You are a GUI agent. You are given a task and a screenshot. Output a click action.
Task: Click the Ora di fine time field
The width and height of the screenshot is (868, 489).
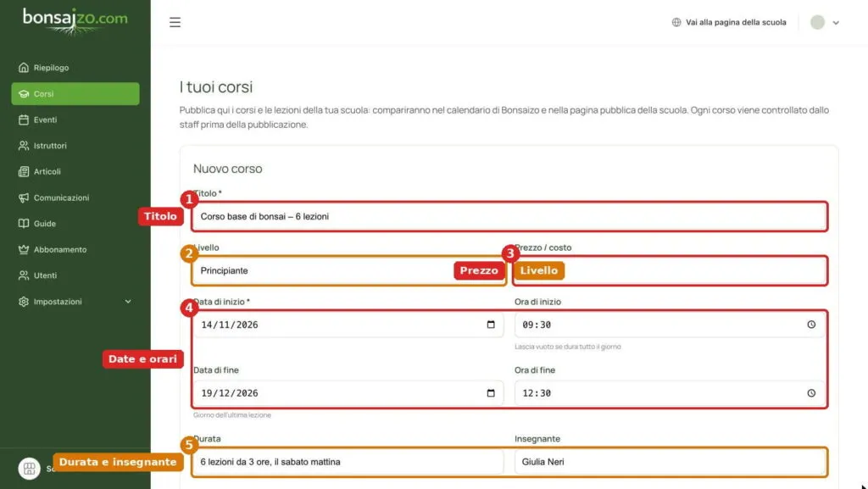coord(670,393)
